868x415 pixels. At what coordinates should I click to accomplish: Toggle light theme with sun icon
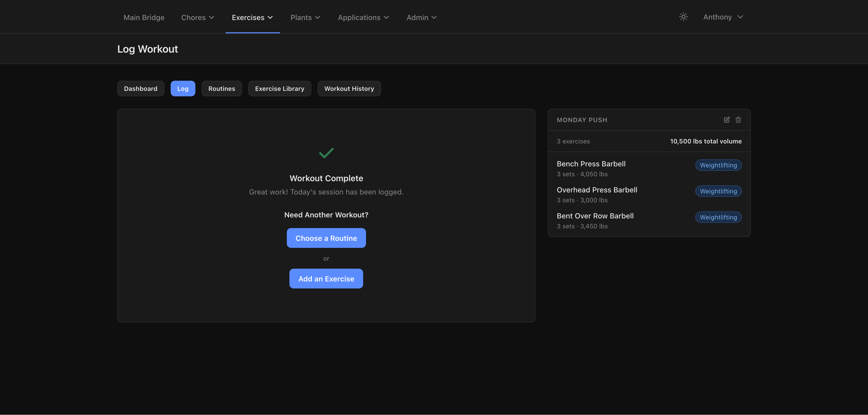683,17
